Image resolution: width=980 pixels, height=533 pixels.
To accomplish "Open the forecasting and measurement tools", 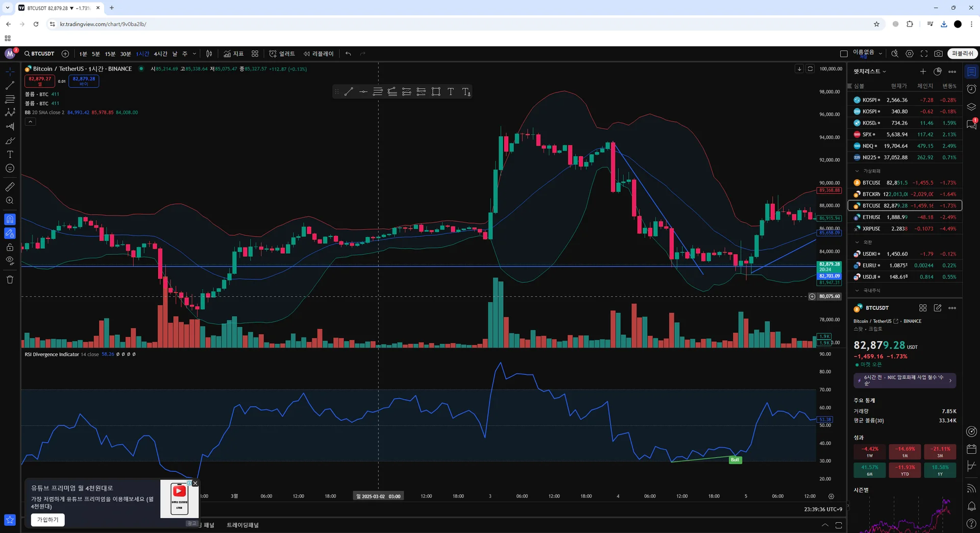I will [x=10, y=126].
